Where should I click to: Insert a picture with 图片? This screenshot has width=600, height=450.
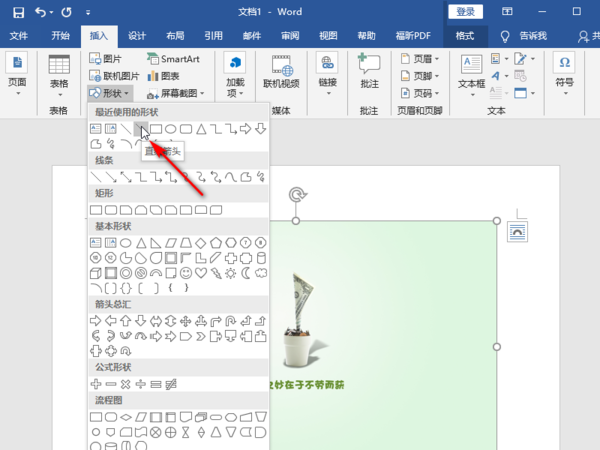coord(105,59)
